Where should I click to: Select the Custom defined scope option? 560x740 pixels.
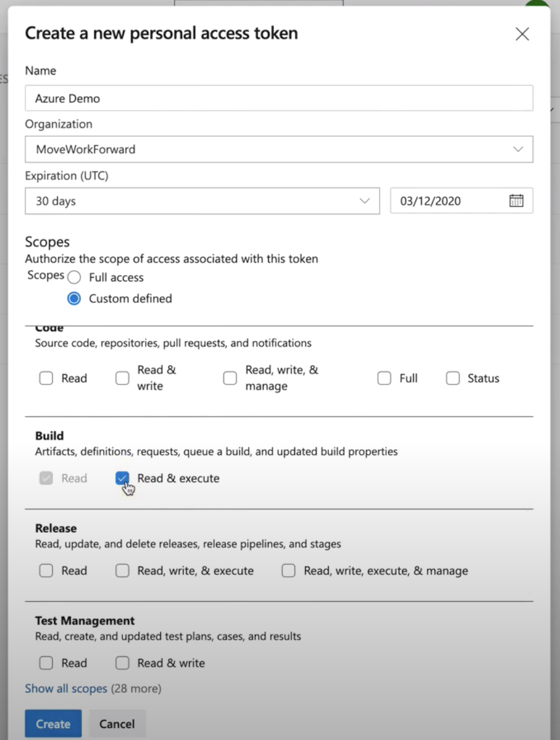tap(74, 299)
